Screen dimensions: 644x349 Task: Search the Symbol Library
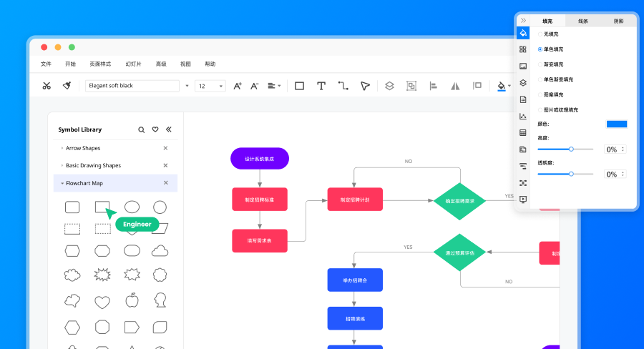pos(142,129)
